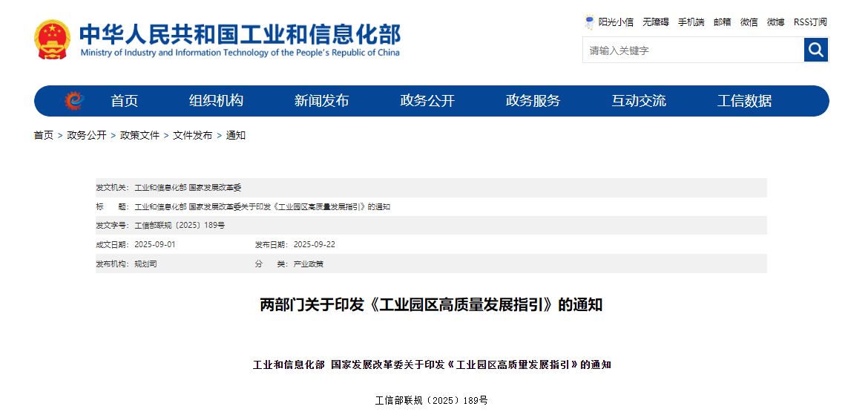
Task: Open the 工信数据 navigation menu
Action: click(744, 101)
